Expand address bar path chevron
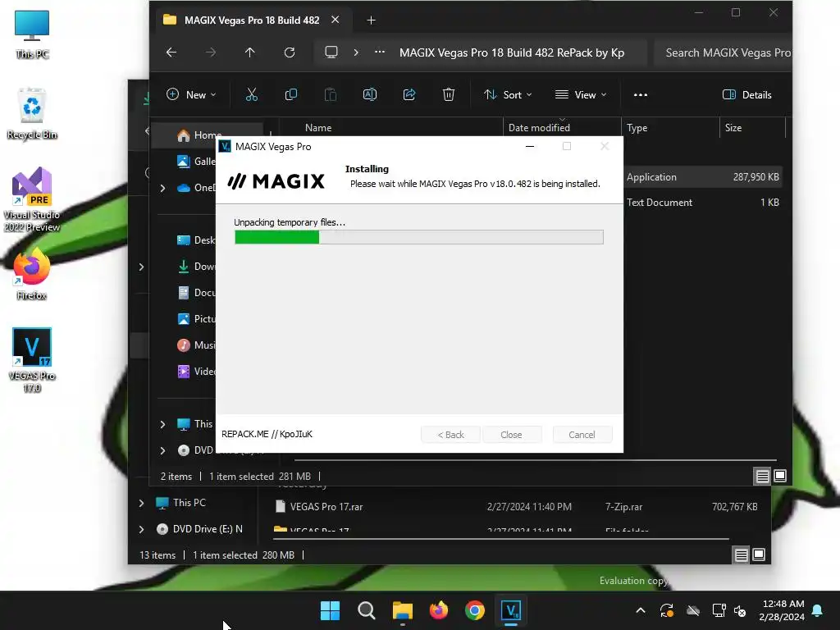Screen dimensions: 840x630 (356, 52)
